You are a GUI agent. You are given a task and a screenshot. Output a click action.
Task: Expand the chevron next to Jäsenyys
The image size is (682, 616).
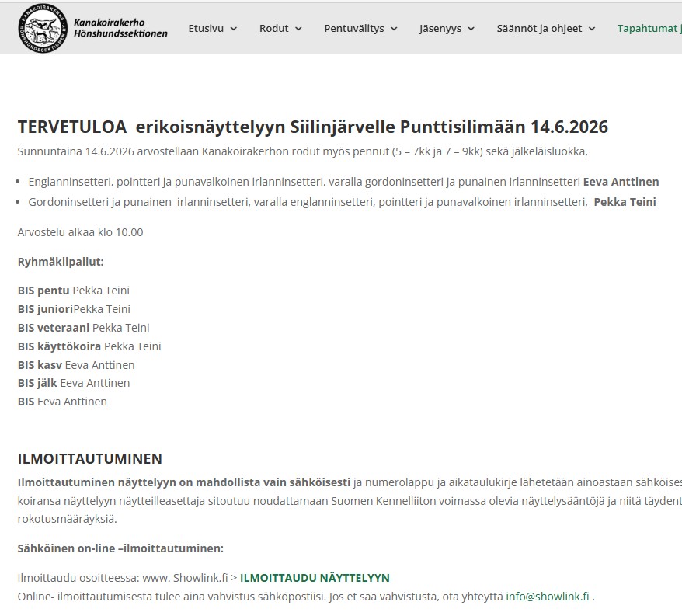(x=471, y=29)
